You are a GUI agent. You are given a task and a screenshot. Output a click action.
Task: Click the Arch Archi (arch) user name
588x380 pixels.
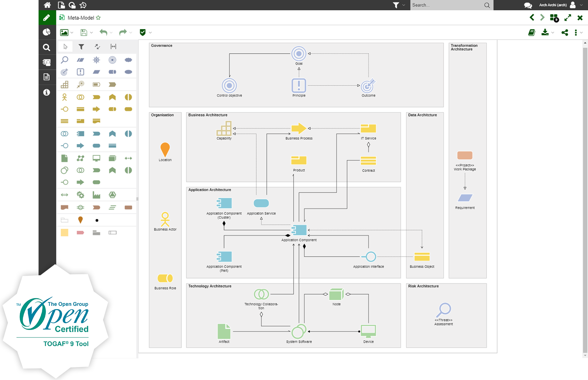click(553, 5)
